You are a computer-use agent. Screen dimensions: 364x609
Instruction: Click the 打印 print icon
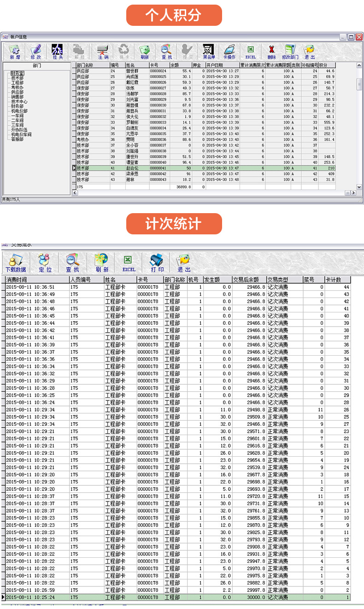157,263
